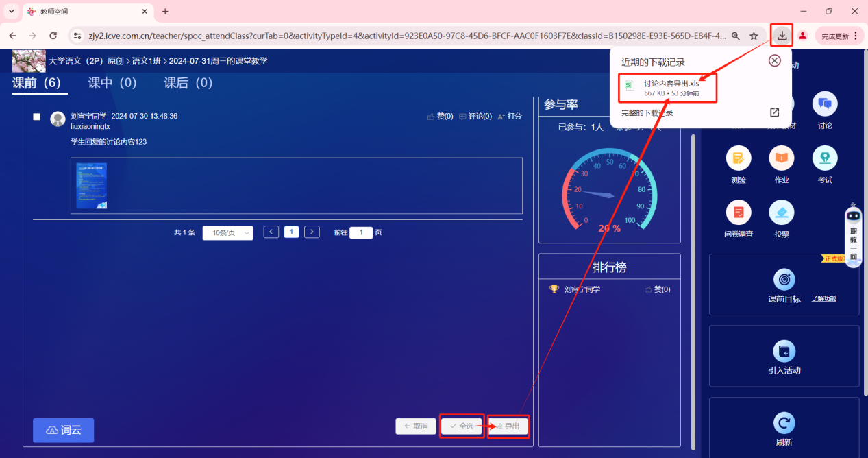This screenshot has height=458, width=868.
Task: Open the tab search chevron in Chrome
Action: coord(11,12)
